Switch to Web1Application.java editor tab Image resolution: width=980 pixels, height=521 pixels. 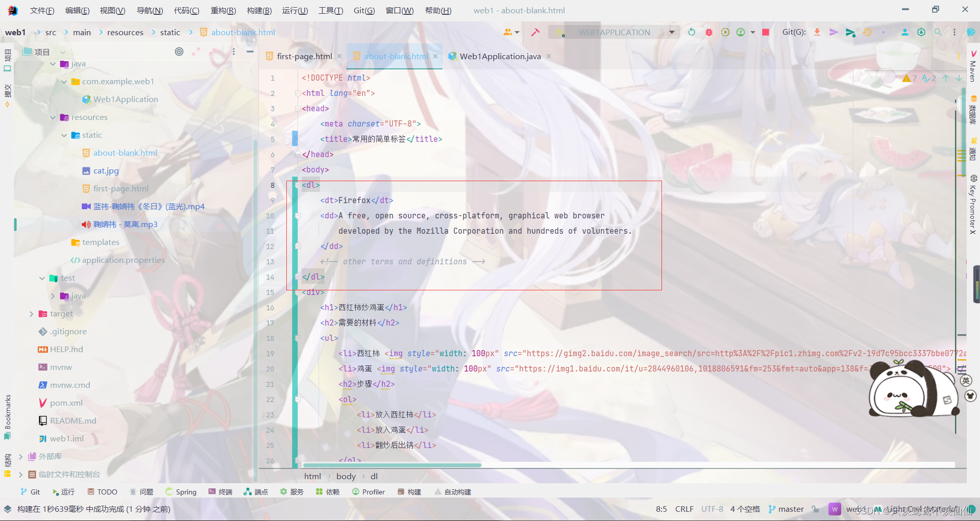click(x=500, y=56)
